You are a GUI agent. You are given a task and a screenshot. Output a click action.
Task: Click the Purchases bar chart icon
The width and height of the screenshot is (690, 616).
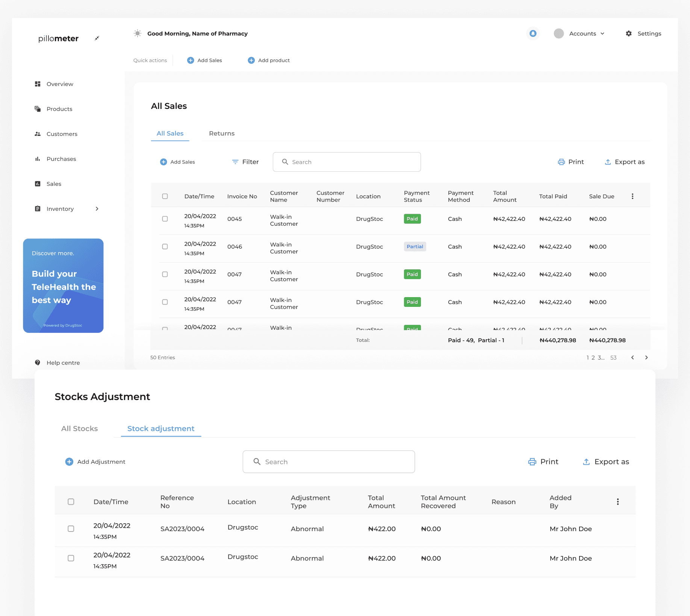tap(38, 159)
